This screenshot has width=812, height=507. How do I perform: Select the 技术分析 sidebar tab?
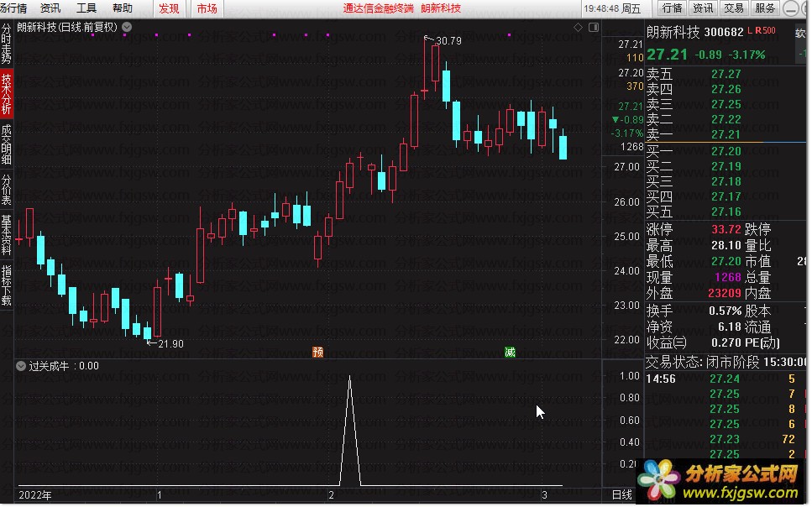pyautogui.click(x=6, y=94)
